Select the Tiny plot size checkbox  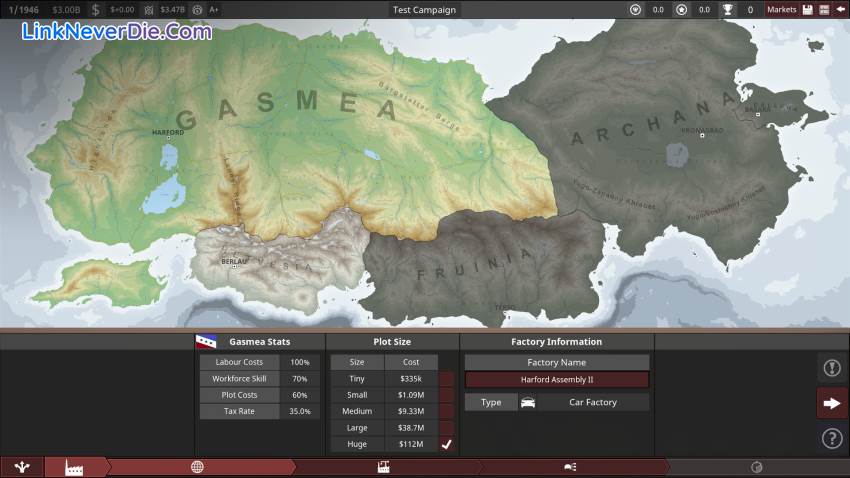click(447, 380)
